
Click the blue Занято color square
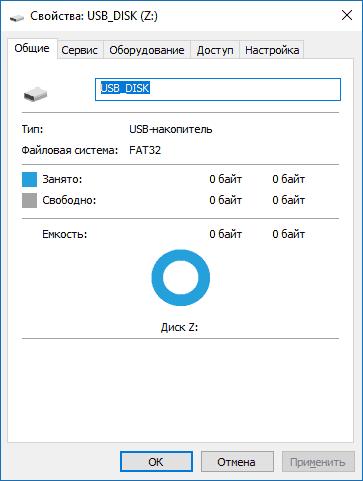[x=29, y=179]
